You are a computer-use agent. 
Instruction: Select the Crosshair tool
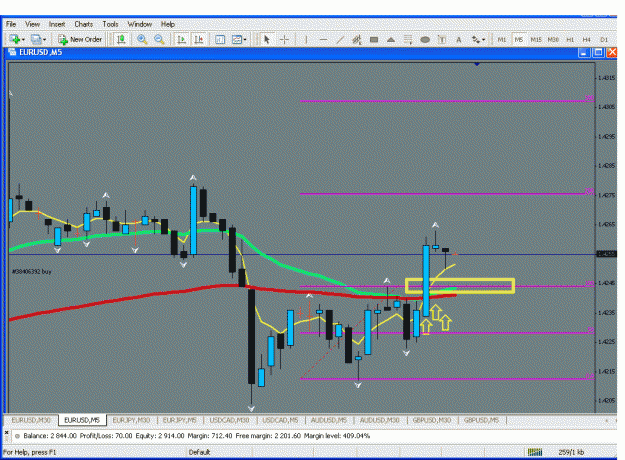(285, 39)
